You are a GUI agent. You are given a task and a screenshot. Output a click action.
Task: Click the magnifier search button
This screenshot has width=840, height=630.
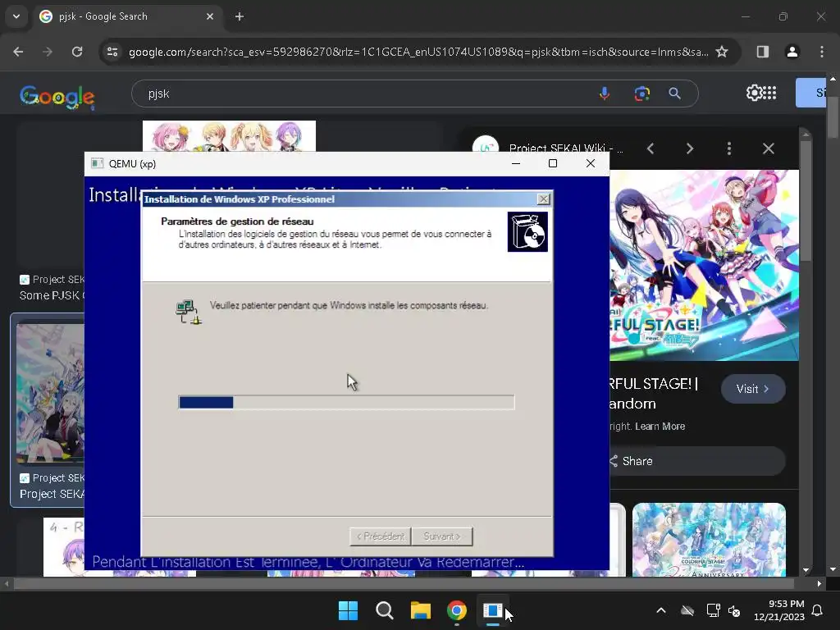pyautogui.click(x=674, y=94)
